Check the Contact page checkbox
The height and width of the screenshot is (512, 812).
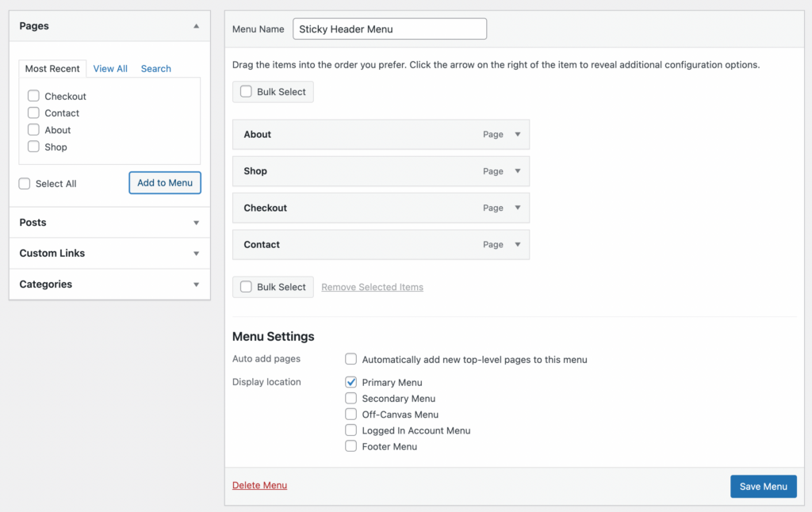click(x=33, y=113)
